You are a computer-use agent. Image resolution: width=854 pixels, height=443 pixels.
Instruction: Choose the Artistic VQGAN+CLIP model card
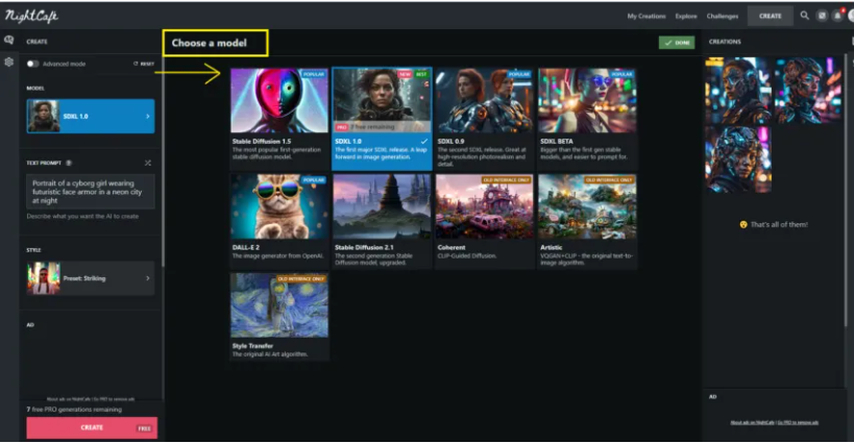[x=587, y=221]
